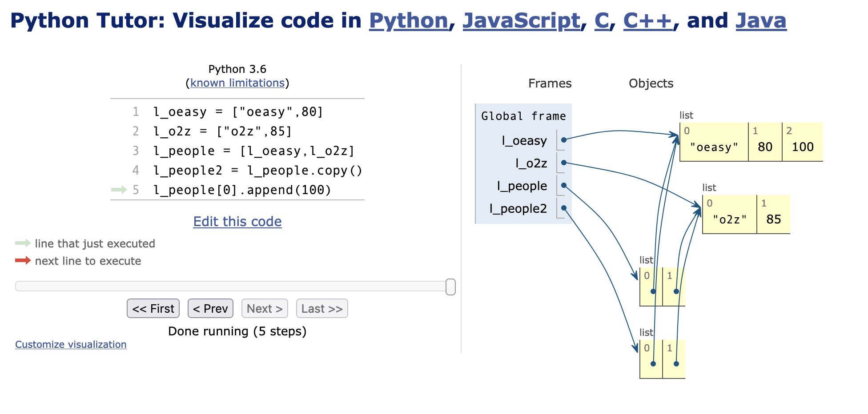Viewport: 868px width, 414px height.
Task: Open the C language link in the title
Action: pyautogui.click(x=602, y=20)
